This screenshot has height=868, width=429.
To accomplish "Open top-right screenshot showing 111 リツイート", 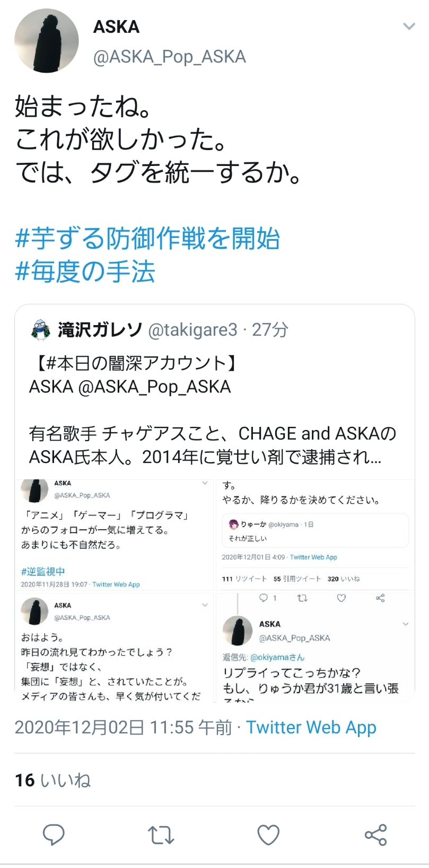I will [316, 535].
